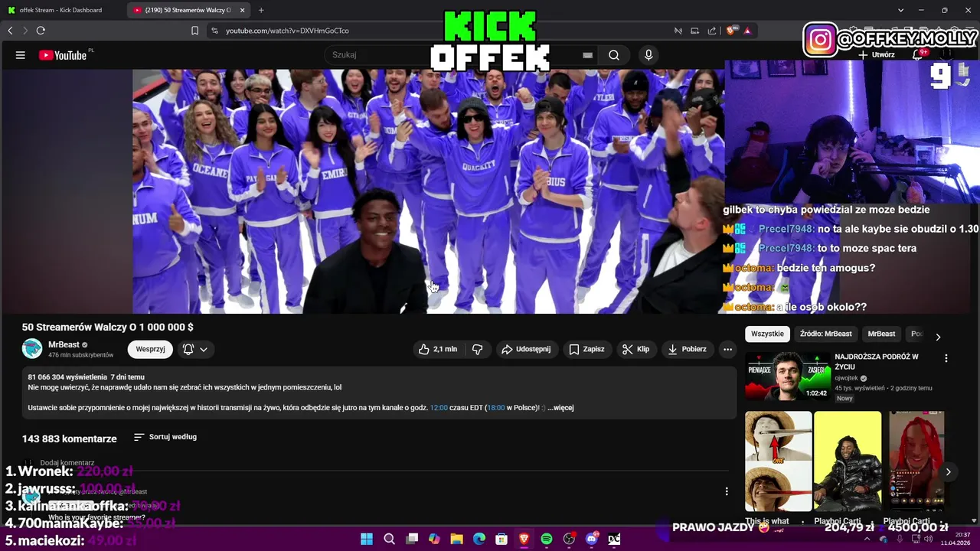The image size is (980, 551).
Task: Open the NAJDROŻSZA PODRÓŻ W ŻYCIU video thumbnail
Action: point(788,376)
